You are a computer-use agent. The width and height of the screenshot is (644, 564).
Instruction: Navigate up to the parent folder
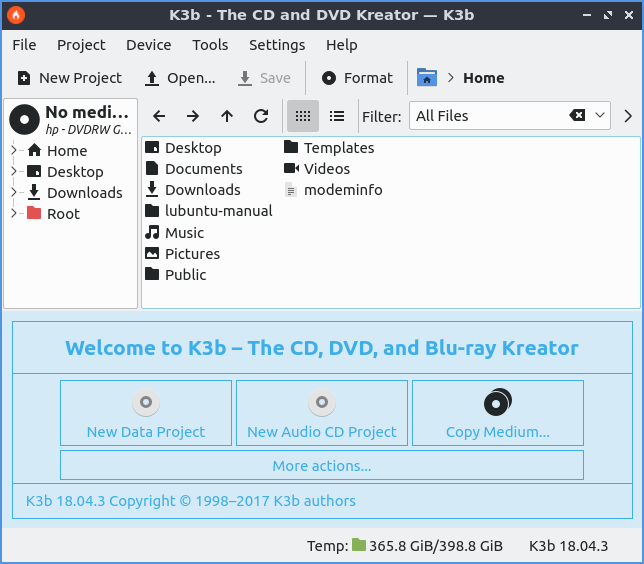tap(227, 116)
